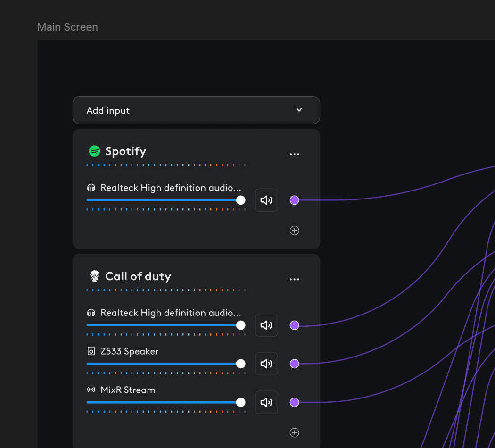495x448 pixels.
Task: Expand the Add input chevron arrow
Action: tap(299, 110)
